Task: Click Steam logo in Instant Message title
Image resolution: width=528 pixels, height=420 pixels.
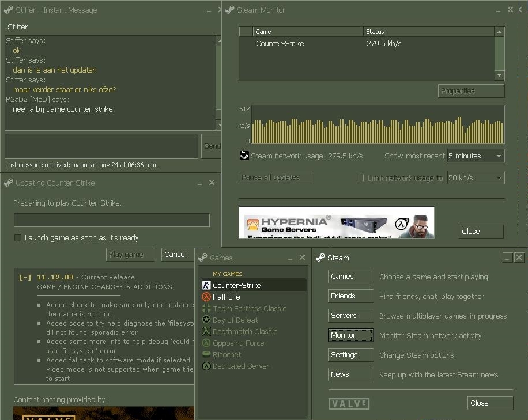Action: pos(9,10)
